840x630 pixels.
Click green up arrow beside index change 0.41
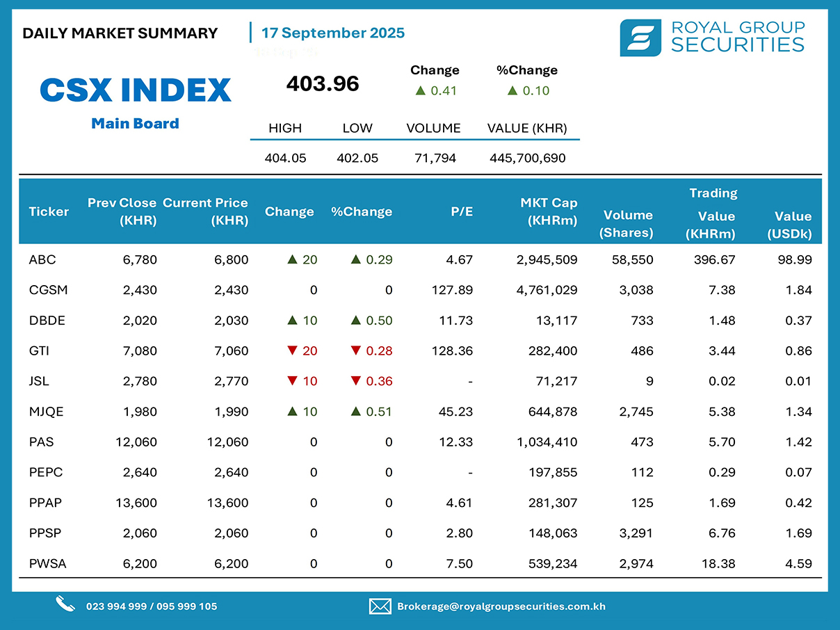[x=420, y=90]
